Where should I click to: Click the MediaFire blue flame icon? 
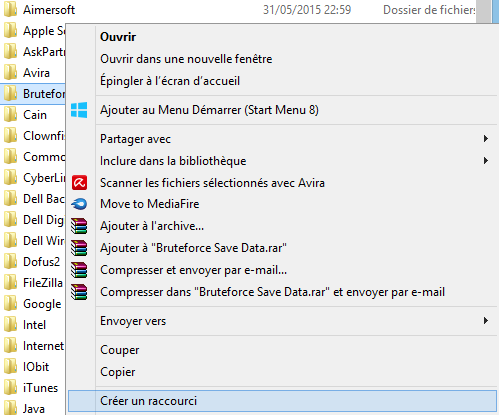coord(79,204)
